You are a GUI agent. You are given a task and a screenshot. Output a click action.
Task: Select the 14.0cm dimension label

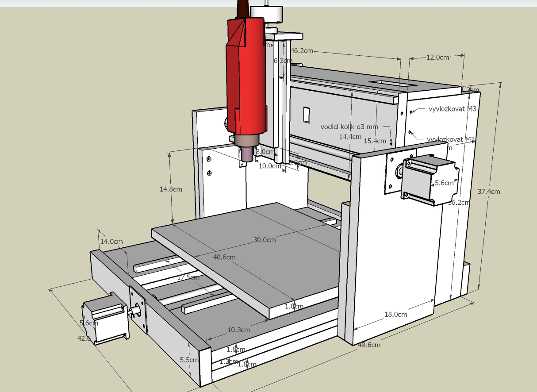pyautogui.click(x=111, y=242)
